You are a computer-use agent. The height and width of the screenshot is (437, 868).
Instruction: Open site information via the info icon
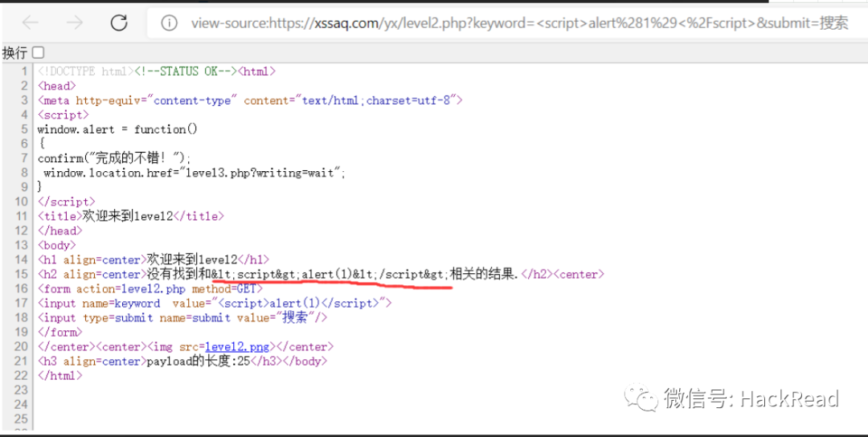tap(169, 23)
